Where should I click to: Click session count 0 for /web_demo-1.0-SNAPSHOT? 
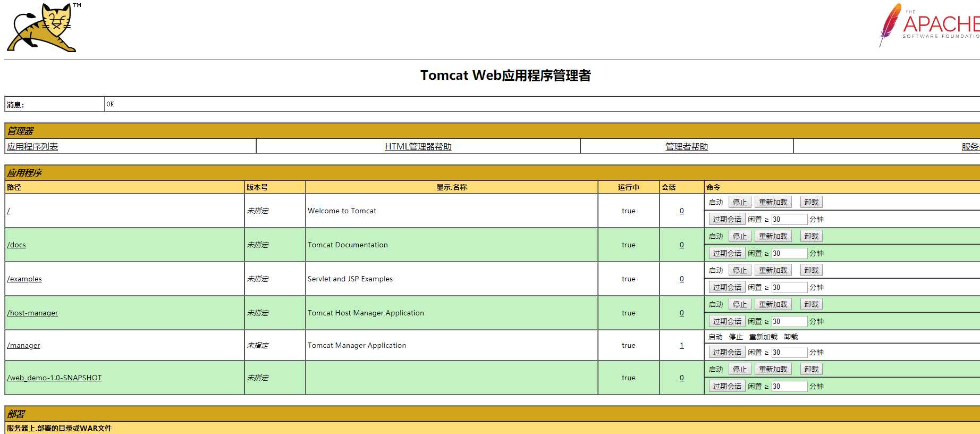point(682,378)
